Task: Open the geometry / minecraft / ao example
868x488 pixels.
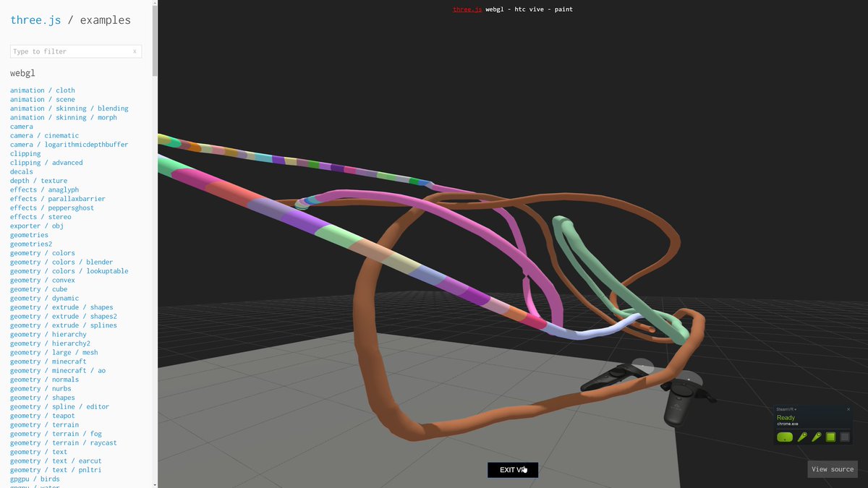Action: pos(57,370)
